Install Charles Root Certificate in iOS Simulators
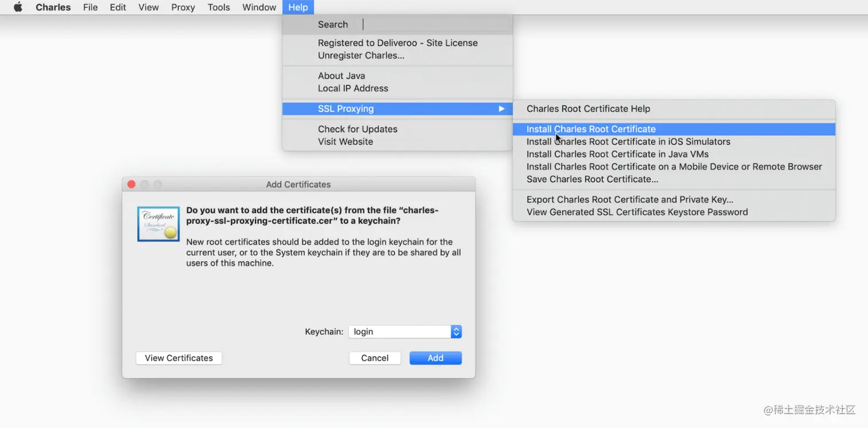 (x=674, y=142)
